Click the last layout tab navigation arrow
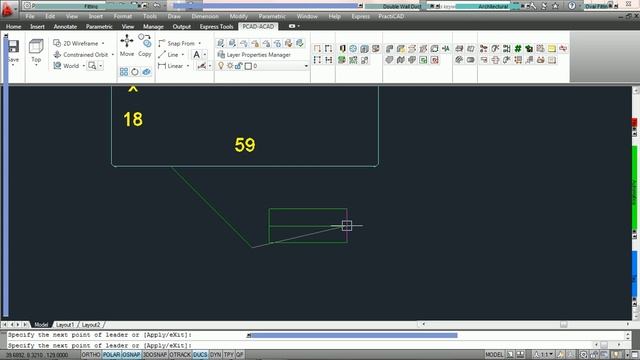This screenshot has width=640, height=360. (25, 325)
